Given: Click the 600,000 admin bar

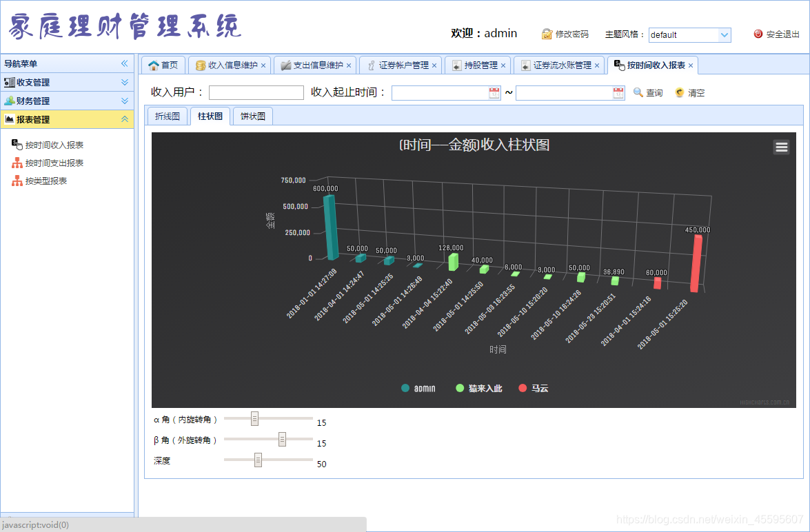Looking at the screenshot, I should [331, 227].
